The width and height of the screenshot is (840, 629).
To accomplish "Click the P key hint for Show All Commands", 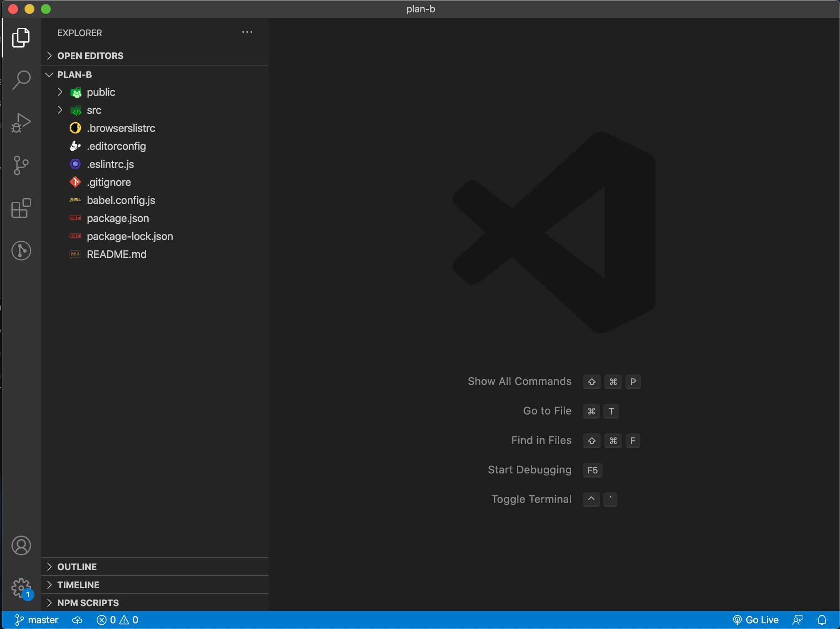I will pos(633,382).
